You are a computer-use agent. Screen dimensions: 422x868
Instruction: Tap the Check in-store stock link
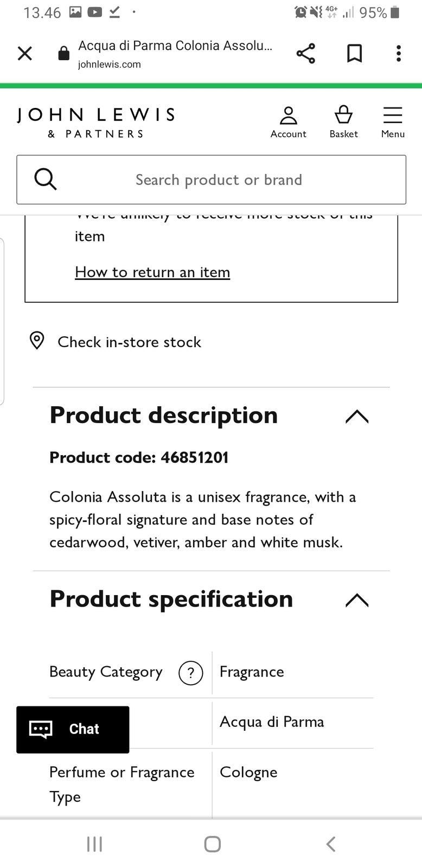129,342
